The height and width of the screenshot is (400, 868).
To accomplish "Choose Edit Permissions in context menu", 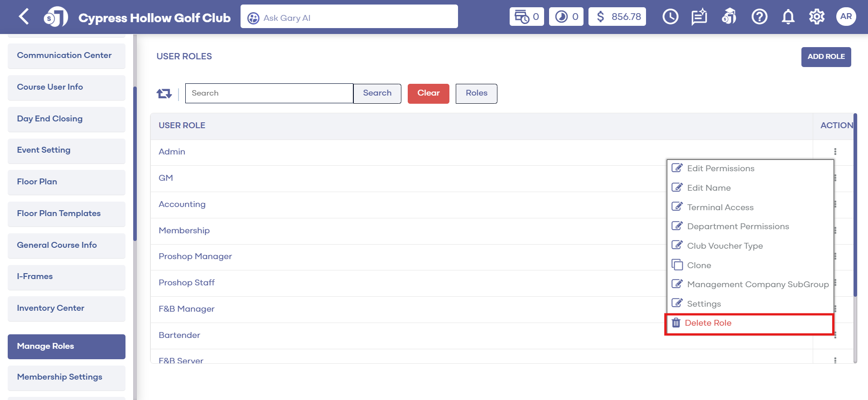I will click(720, 169).
